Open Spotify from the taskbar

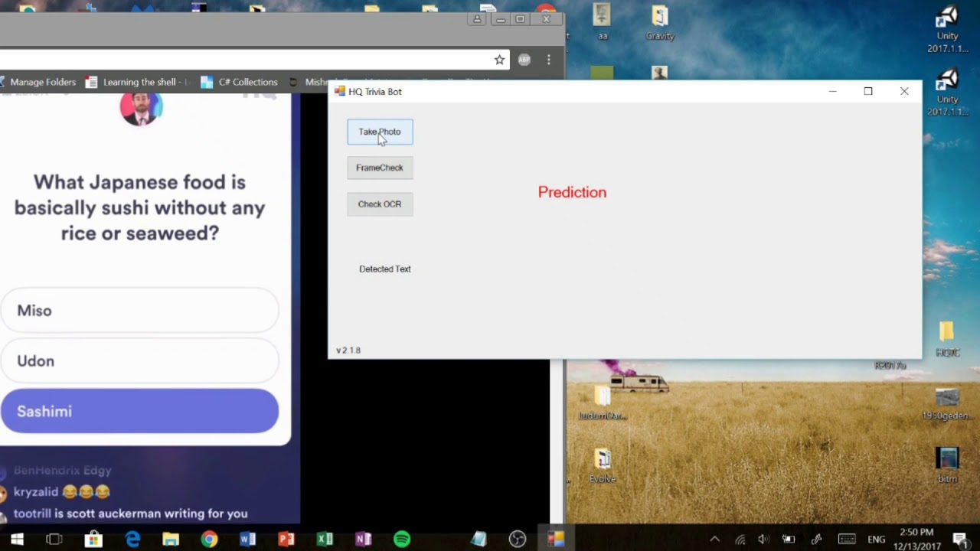point(402,540)
